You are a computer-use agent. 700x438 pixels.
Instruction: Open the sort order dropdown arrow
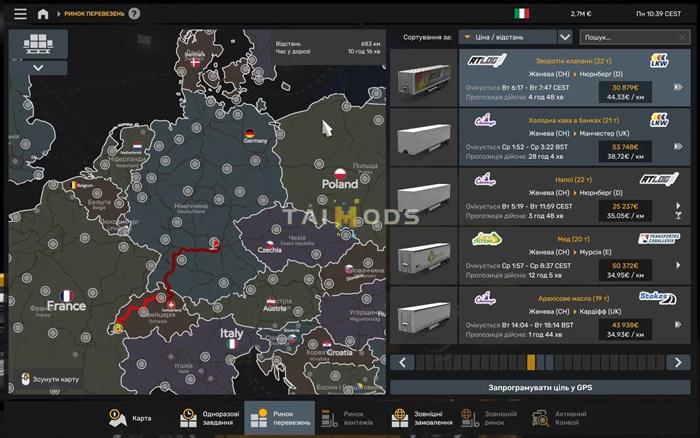[565, 37]
